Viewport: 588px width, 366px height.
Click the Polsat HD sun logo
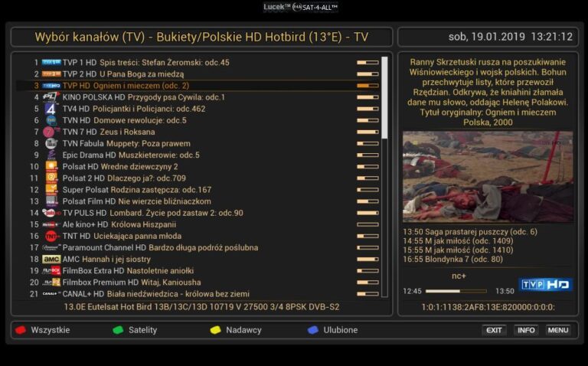(51, 166)
